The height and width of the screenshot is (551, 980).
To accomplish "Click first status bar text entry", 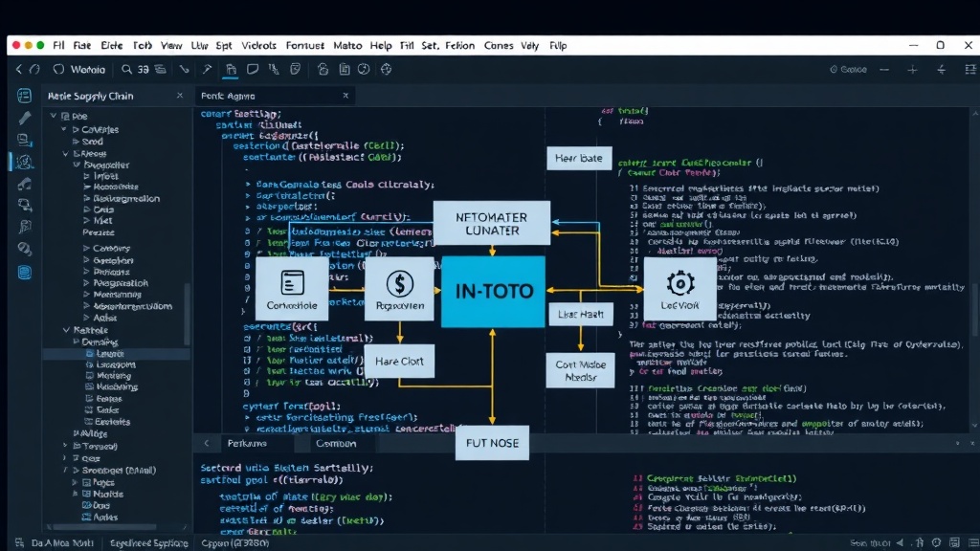I will [x=62, y=543].
